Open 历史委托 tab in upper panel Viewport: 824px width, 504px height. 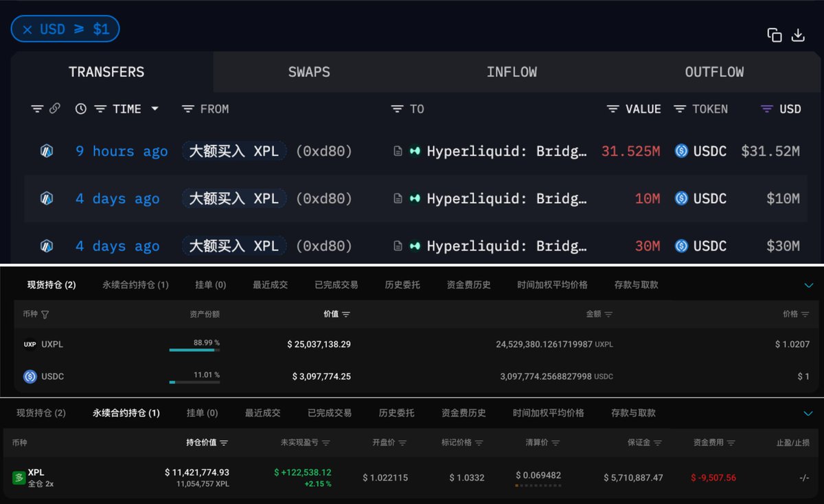click(x=402, y=285)
